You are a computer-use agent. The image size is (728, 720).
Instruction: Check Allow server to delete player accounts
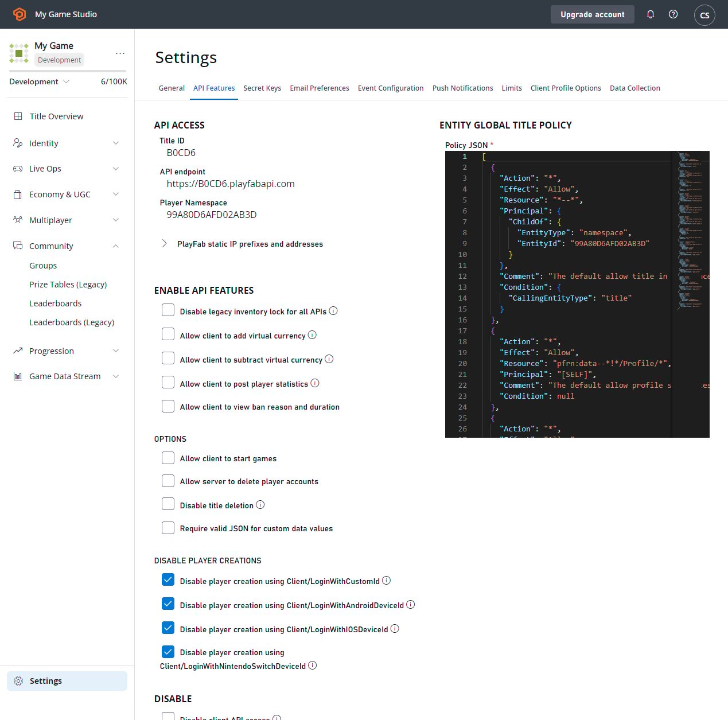pyautogui.click(x=168, y=481)
